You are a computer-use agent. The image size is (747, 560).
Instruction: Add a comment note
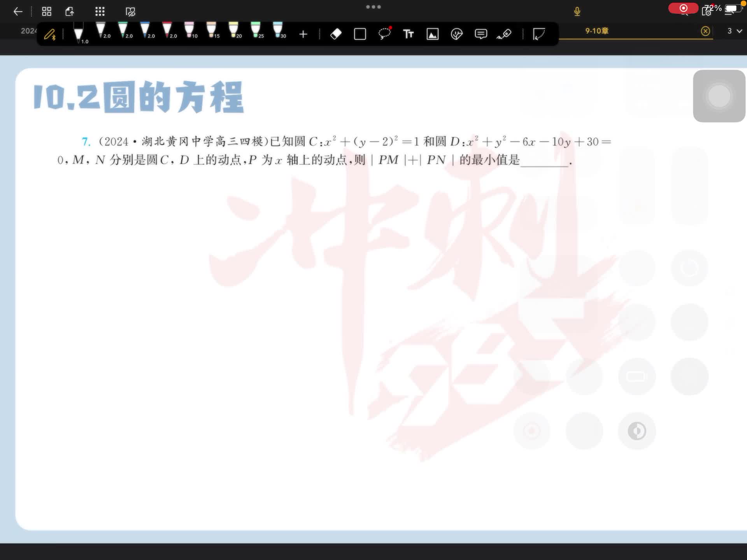pyautogui.click(x=480, y=34)
